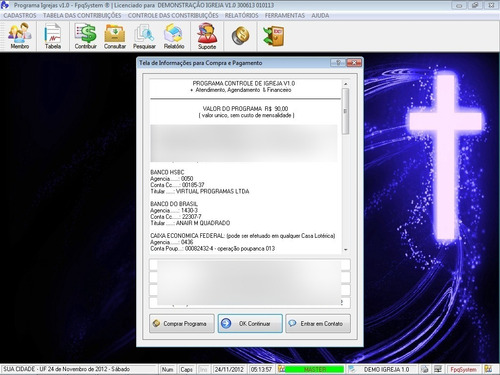
Task: Click the SUA CIDADE status bar text
Action: [67, 369]
